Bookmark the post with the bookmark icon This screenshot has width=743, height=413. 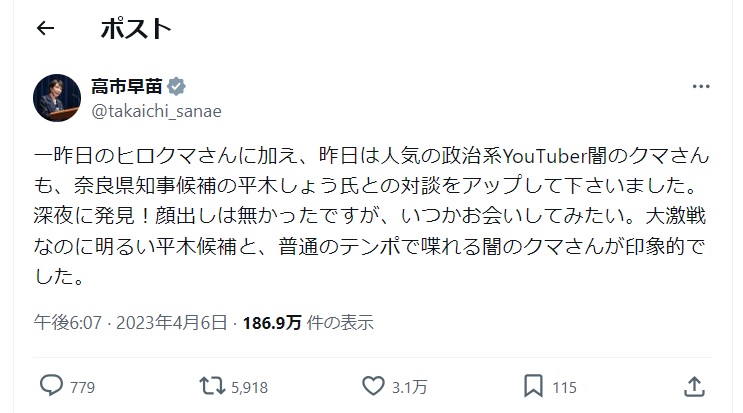coord(534,385)
